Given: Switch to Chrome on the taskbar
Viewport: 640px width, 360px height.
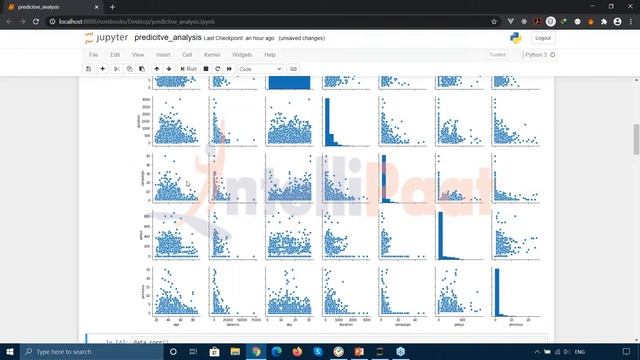Looking at the screenshot, I should pyautogui.click(x=256, y=351).
